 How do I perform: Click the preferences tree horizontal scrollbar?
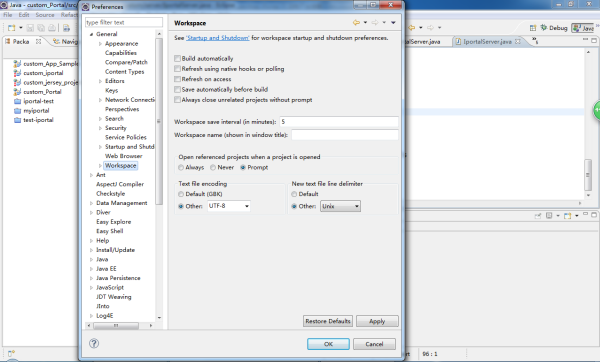[120, 326]
